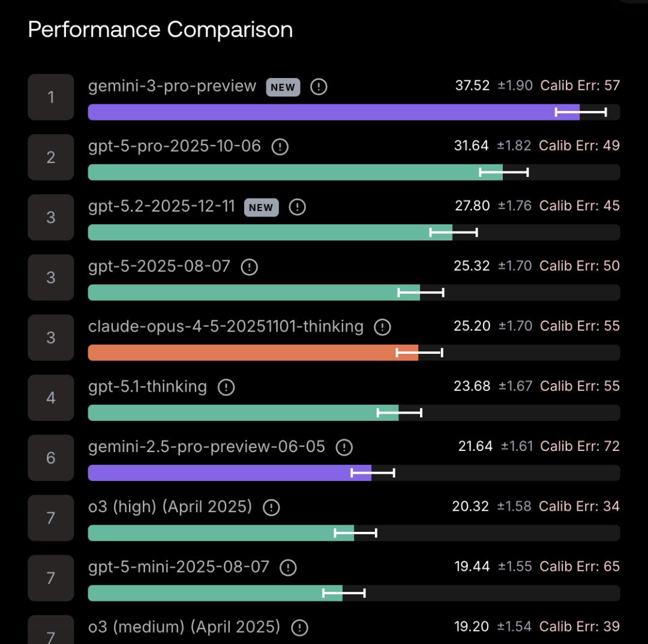This screenshot has width=648, height=644.
Task: Click the rank 2 badge
Action: [51, 157]
